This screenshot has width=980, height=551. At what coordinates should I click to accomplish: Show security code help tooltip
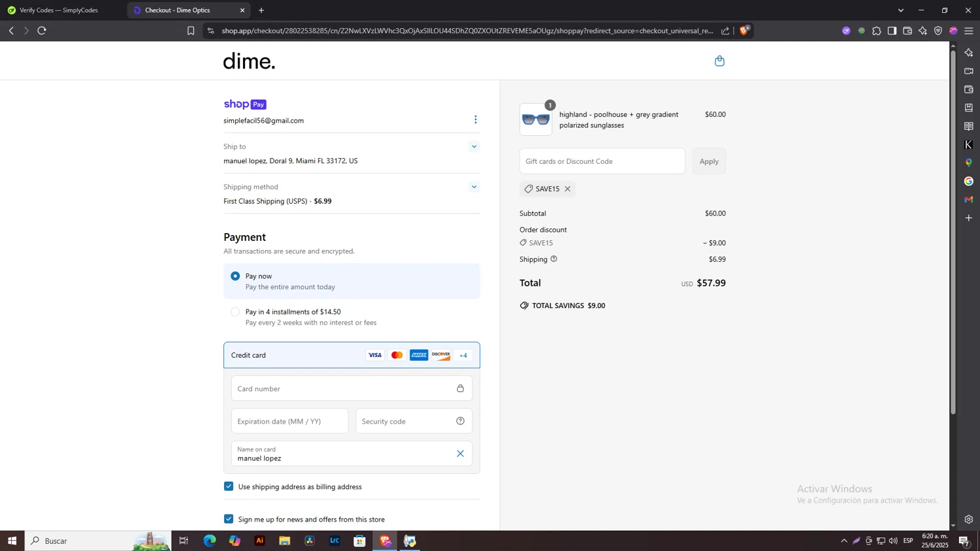coord(460,421)
